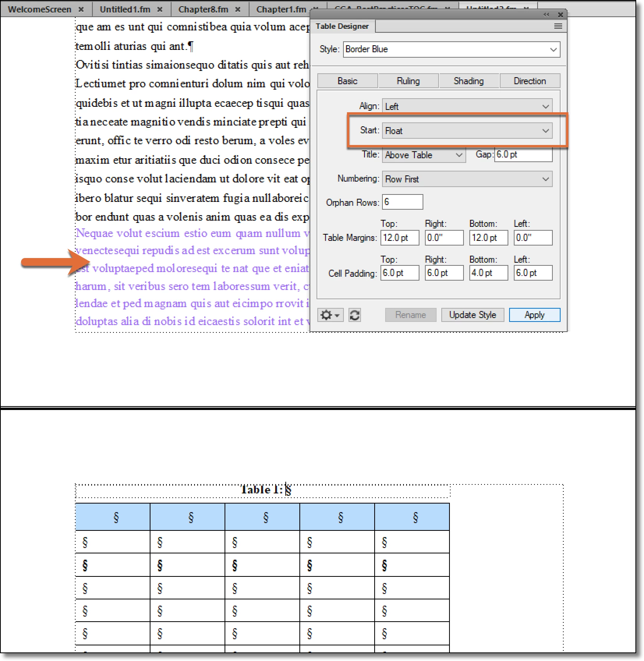Image resolution: width=644 pixels, height=661 pixels.
Task: Click the Cell Padding Right field
Action: (444, 273)
